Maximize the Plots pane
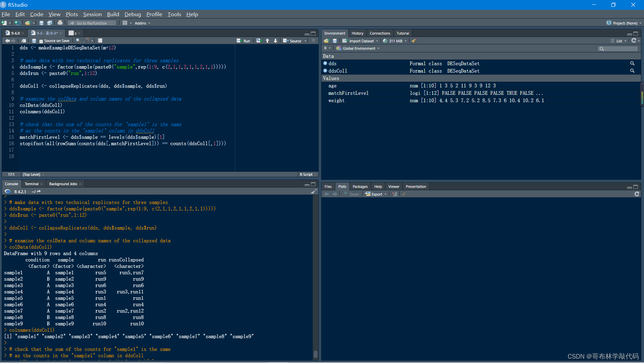Screen dimensions: 644x363 coord(636,187)
